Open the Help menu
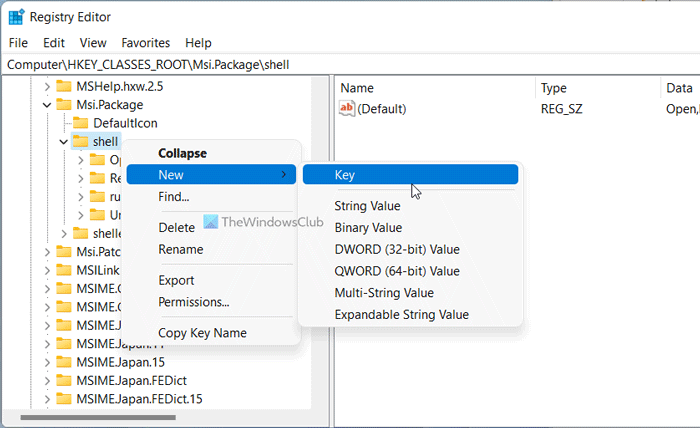The height and width of the screenshot is (428, 700). 198,43
